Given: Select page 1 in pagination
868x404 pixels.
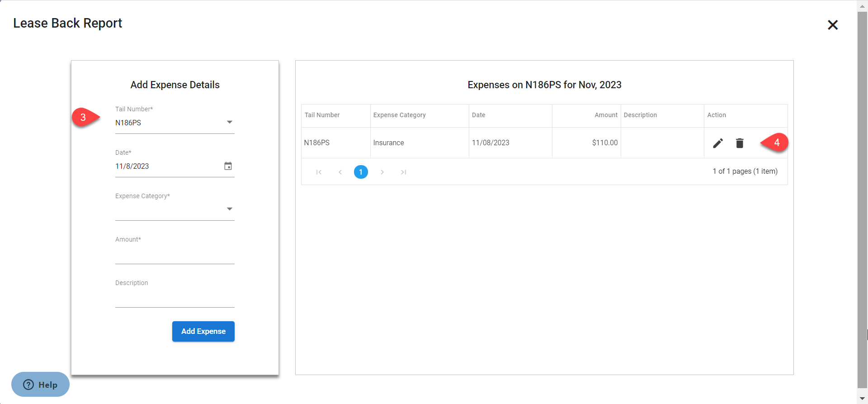Looking at the screenshot, I should (361, 172).
